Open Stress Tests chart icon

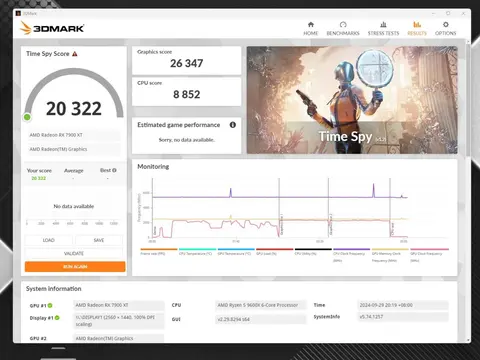tap(383, 25)
